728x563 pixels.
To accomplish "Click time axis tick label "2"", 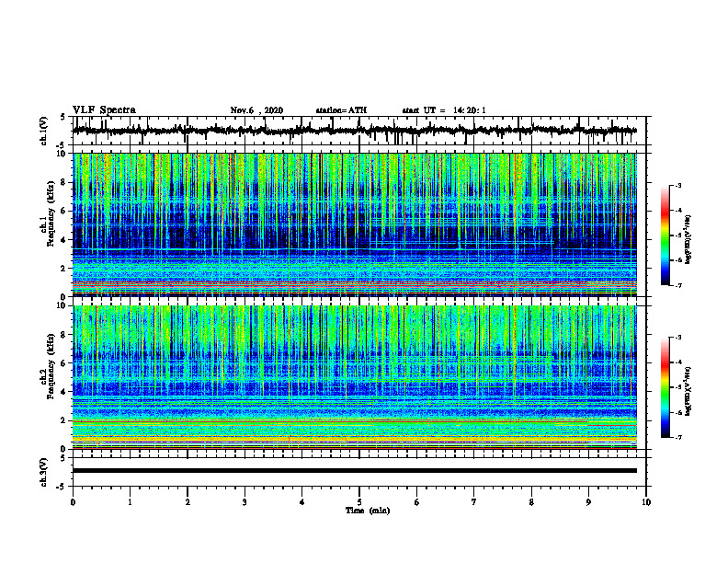I will coord(188,502).
